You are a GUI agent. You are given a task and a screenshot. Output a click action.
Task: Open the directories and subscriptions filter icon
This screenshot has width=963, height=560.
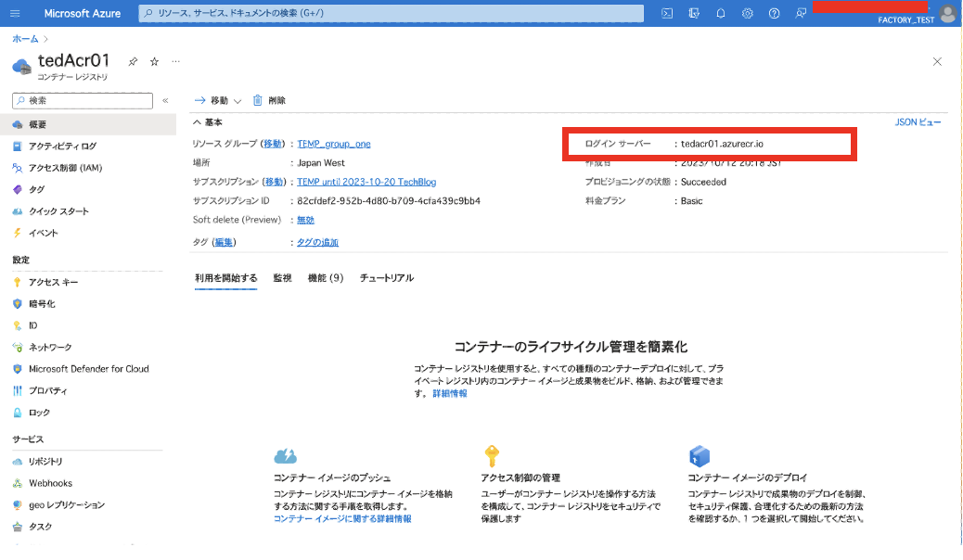coord(694,13)
